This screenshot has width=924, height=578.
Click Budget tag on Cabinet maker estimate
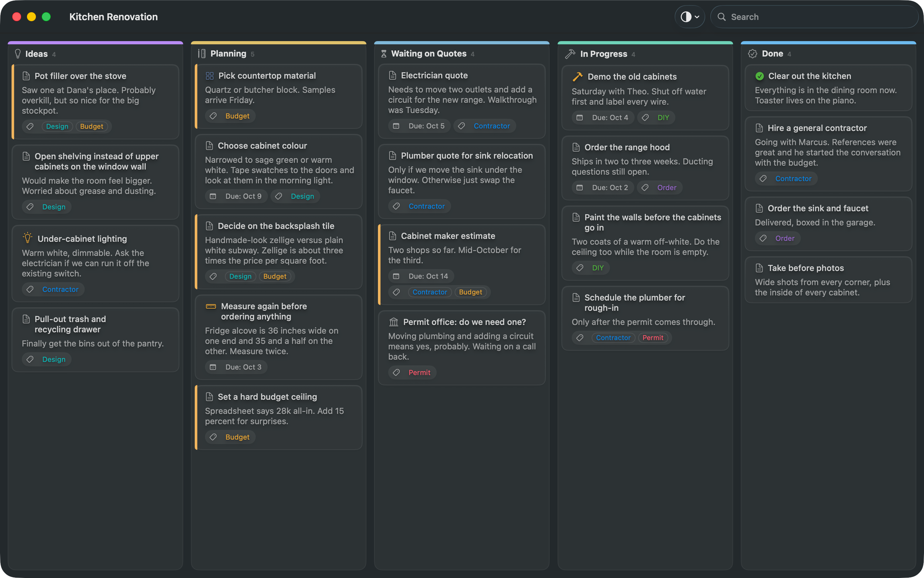[470, 292]
